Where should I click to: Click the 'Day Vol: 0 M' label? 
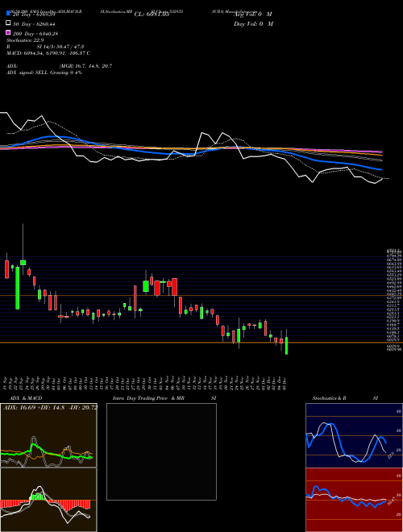(253, 23)
